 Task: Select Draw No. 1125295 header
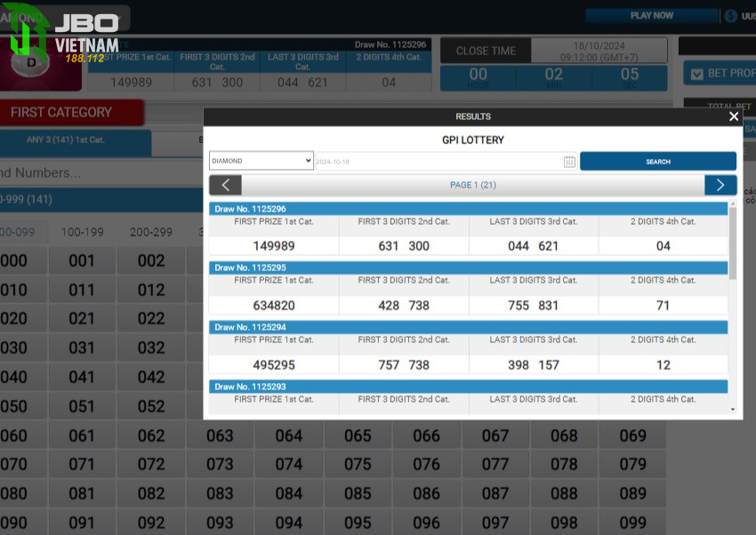pos(468,267)
